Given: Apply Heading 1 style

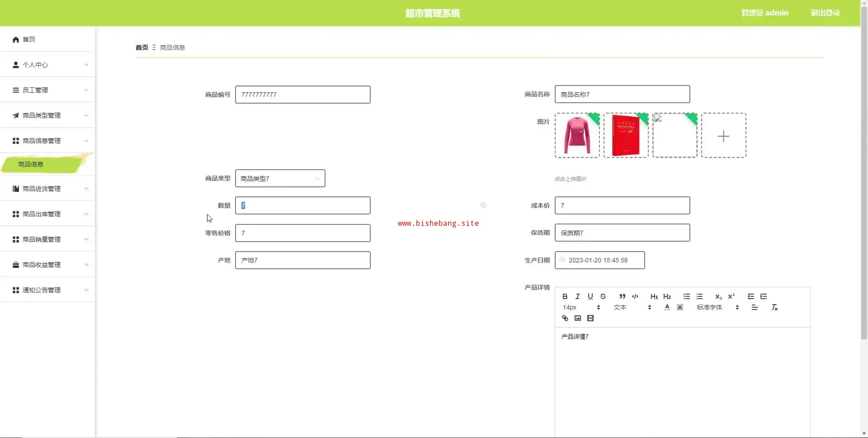Looking at the screenshot, I should point(654,296).
